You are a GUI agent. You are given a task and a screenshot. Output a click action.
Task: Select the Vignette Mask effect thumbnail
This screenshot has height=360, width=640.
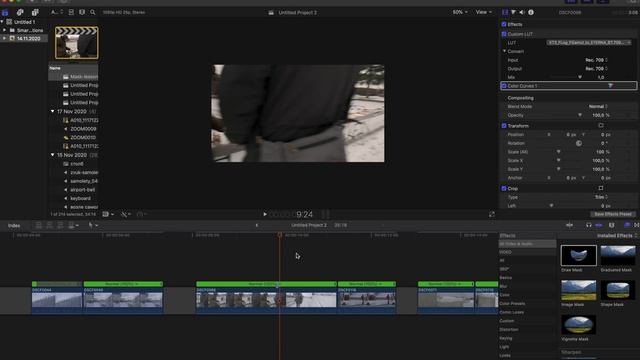[578, 324]
